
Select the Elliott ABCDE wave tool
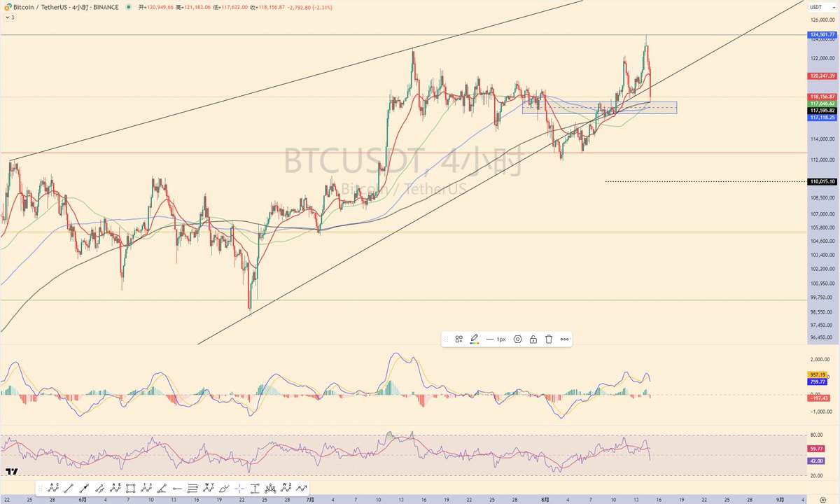click(115, 489)
